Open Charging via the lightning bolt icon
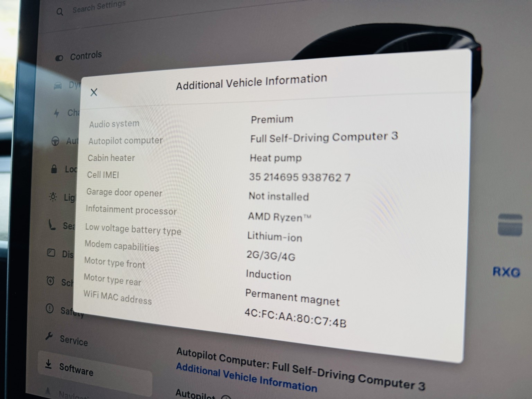Screen dimensions: 532x399 56,113
